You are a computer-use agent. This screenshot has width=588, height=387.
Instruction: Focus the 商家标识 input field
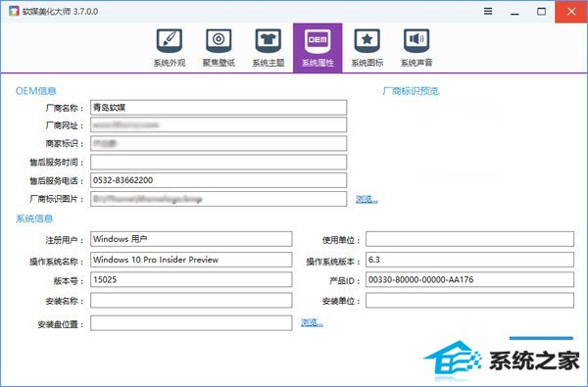coord(219,143)
